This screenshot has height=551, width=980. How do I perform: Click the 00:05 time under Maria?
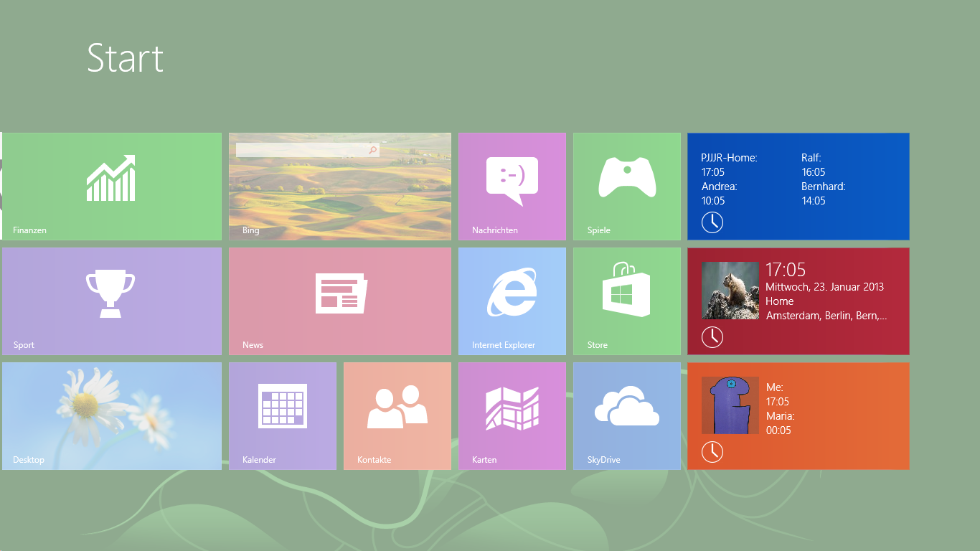click(x=778, y=430)
